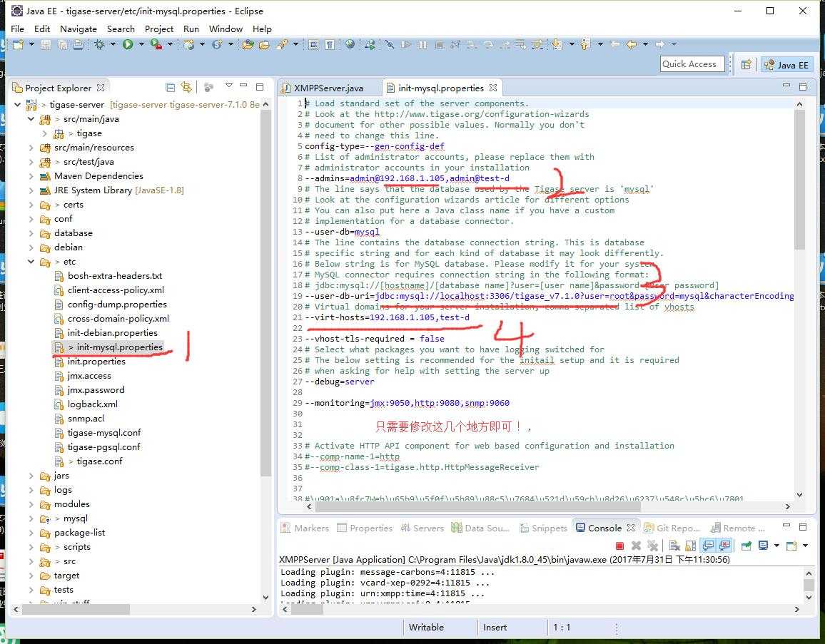
Task: Click Remove Launch gray X in console
Action: 636,546
